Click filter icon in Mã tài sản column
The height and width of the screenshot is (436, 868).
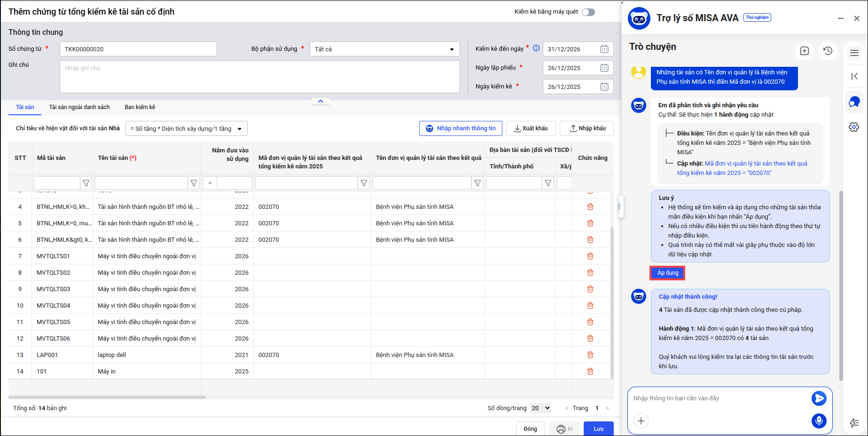point(86,183)
